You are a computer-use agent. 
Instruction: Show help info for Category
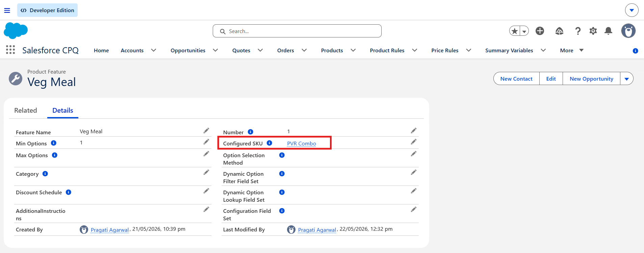click(45, 174)
